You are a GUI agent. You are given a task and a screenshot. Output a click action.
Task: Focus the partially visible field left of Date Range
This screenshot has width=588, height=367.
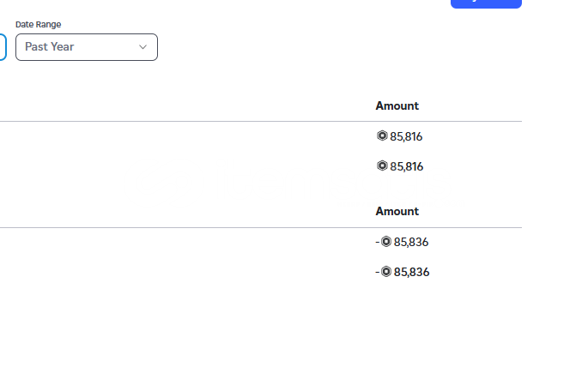(x=3, y=47)
